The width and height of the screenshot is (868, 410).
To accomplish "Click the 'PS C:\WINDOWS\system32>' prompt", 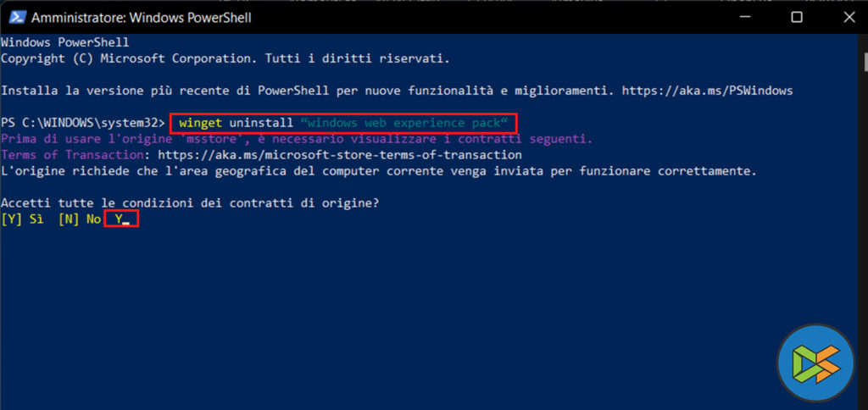I will [x=82, y=123].
